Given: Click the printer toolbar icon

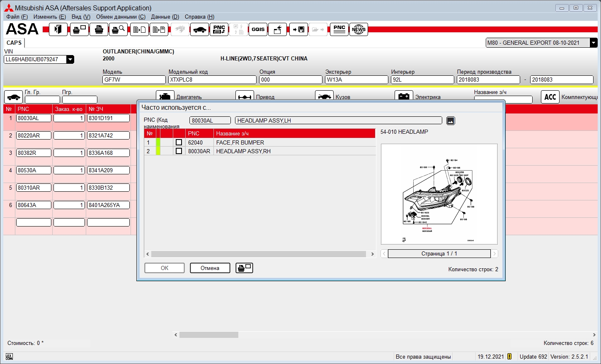Looking at the screenshot, I should pyautogui.click(x=99, y=29).
